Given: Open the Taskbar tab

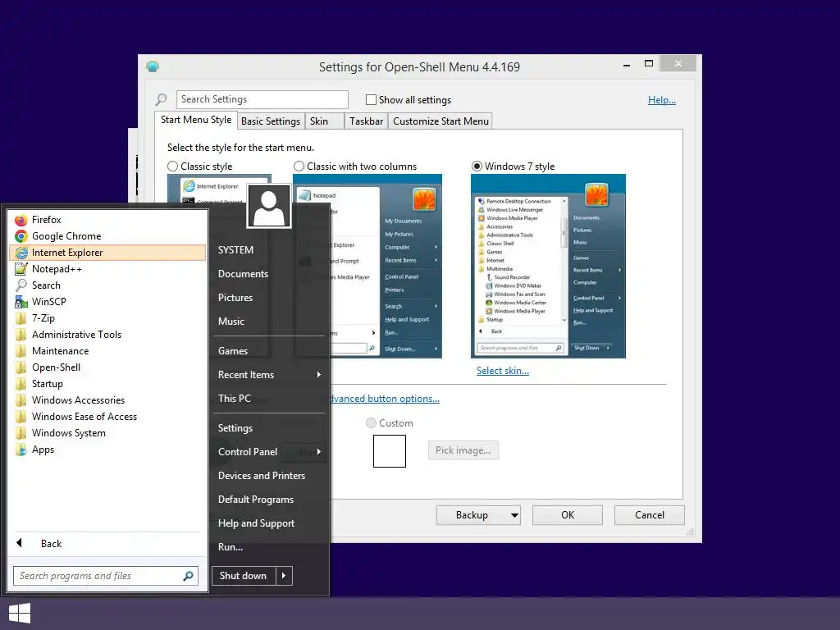Looking at the screenshot, I should (367, 121).
